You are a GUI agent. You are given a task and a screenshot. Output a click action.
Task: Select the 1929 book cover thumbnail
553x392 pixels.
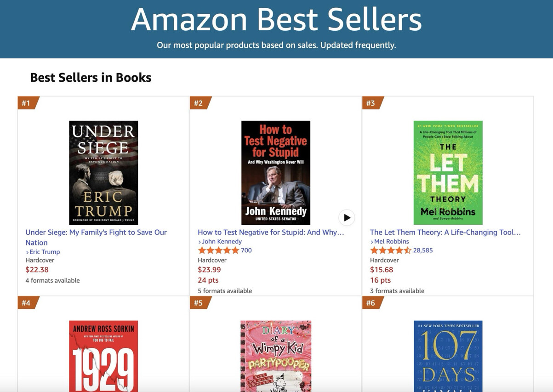(x=103, y=356)
